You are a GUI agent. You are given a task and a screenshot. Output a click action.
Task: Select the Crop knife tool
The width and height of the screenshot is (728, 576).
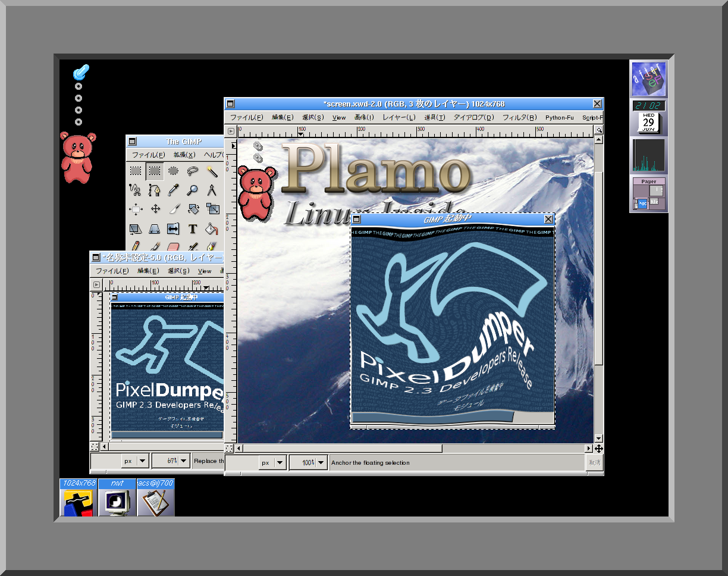pos(174,209)
